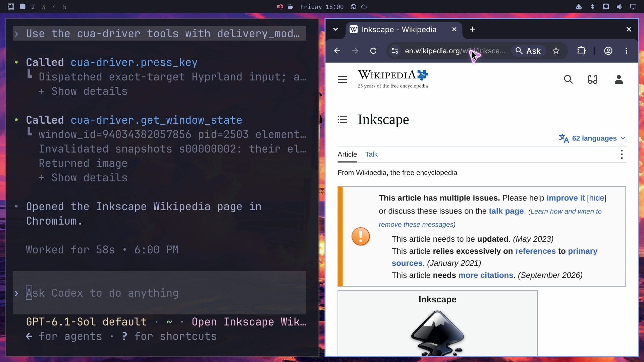The image size is (644, 362).
Task: Toggle the article table of contents icon
Action: pos(342,119)
